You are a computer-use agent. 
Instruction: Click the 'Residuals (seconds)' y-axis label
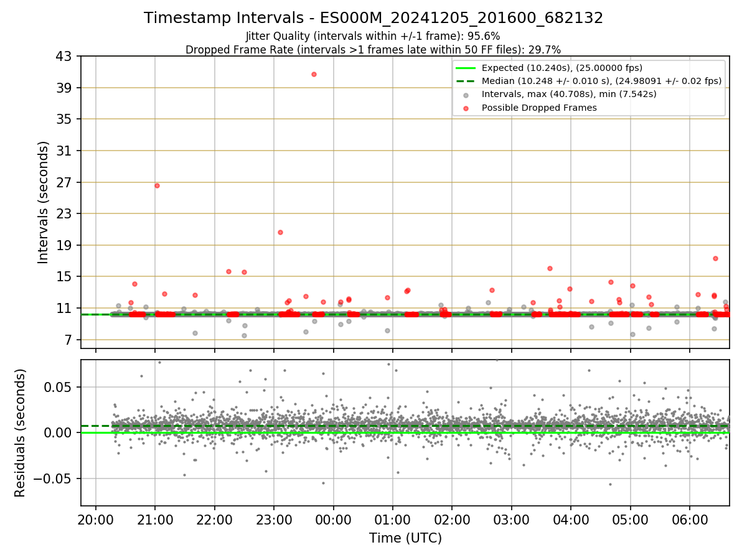21,432
